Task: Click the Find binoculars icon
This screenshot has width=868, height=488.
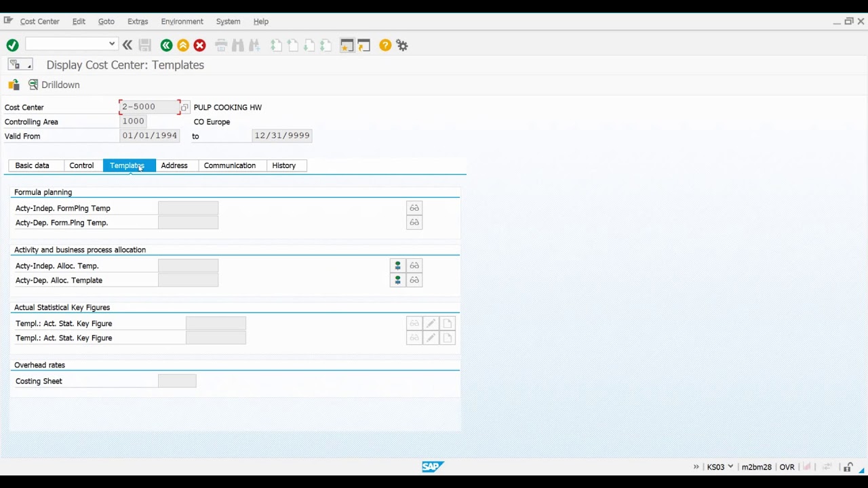Action: click(x=237, y=45)
